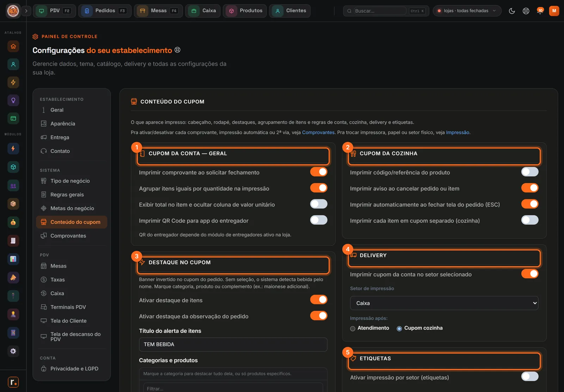564x392 pixels.
Task: Select the Atendimento radio option
Action: click(x=352, y=329)
